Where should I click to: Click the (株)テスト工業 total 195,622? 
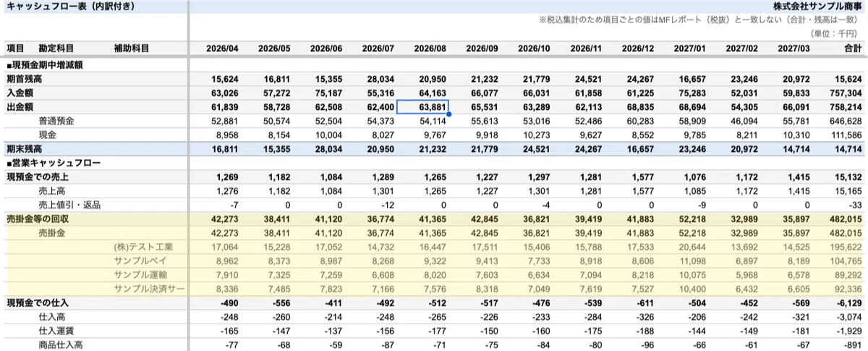coord(846,247)
